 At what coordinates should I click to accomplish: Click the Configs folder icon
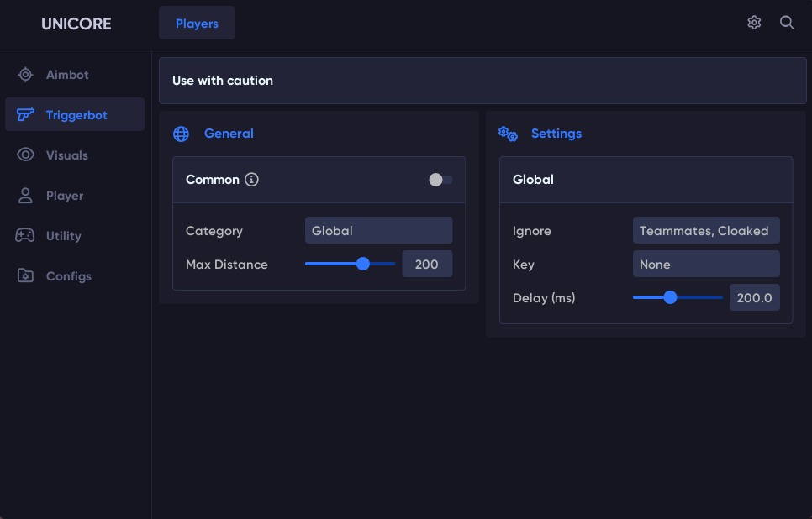tap(25, 276)
